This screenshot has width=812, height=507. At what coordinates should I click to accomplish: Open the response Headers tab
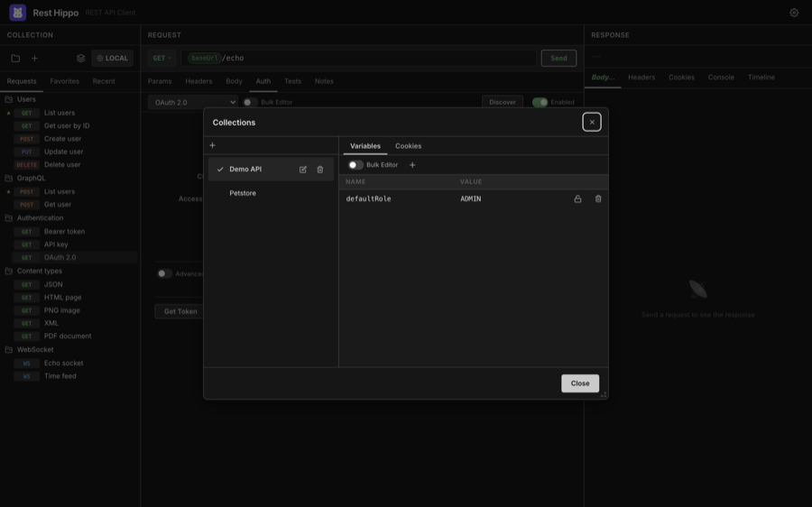[x=641, y=78]
